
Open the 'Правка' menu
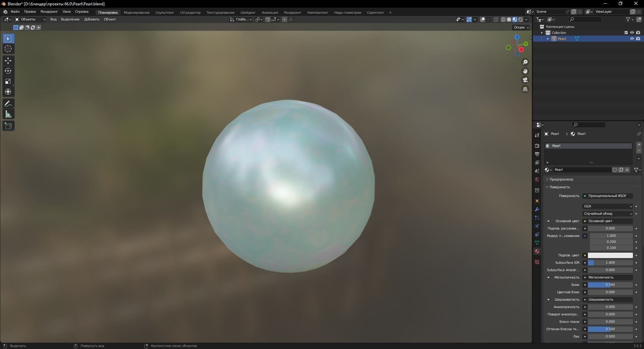point(30,12)
